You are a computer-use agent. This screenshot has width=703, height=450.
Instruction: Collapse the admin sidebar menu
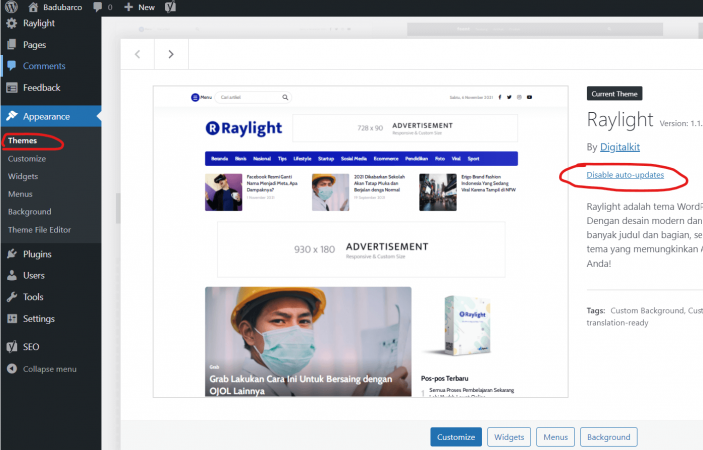[x=51, y=369]
